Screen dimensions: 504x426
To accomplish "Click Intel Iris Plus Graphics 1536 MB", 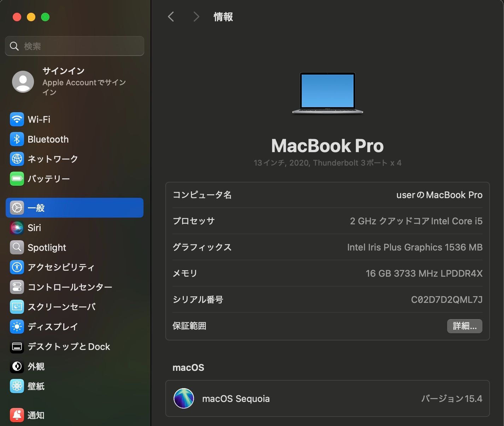I will (x=415, y=247).
